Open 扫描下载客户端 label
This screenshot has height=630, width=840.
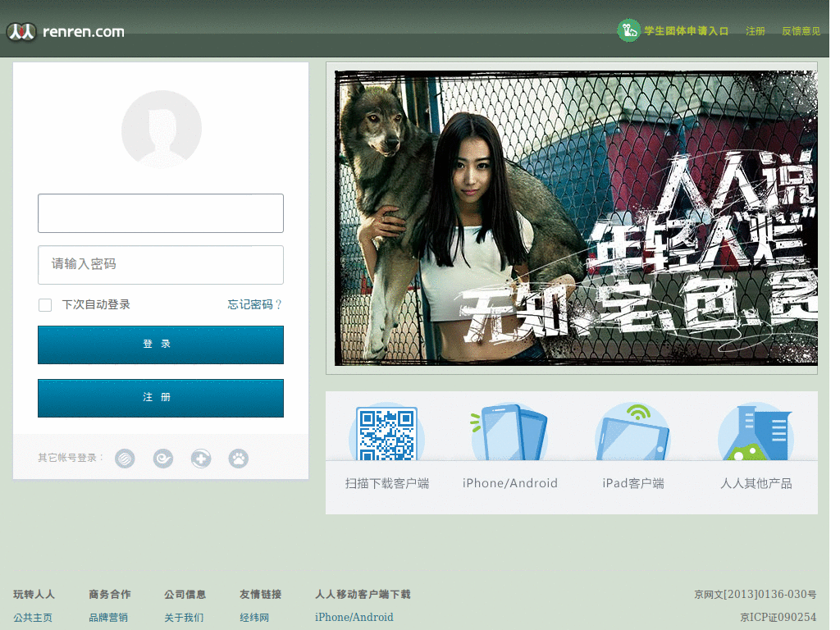point(387,484)
